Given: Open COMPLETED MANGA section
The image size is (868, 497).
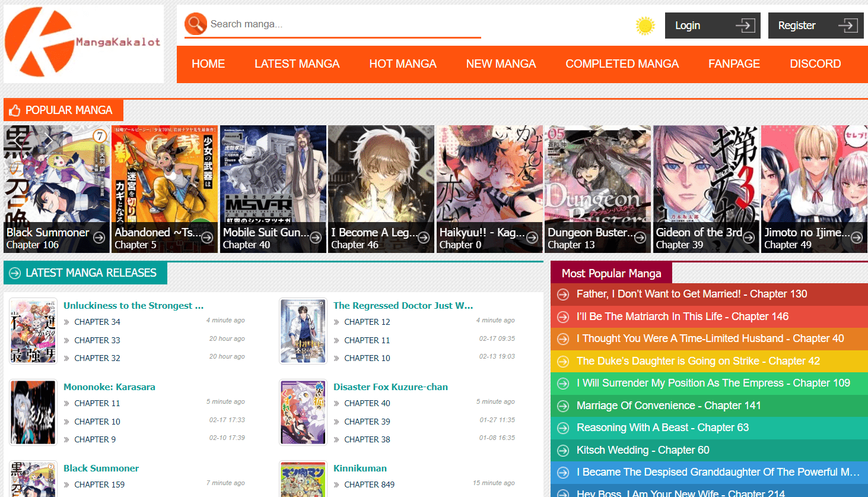Looking at the screenshot, I should (x=622, y=64).
